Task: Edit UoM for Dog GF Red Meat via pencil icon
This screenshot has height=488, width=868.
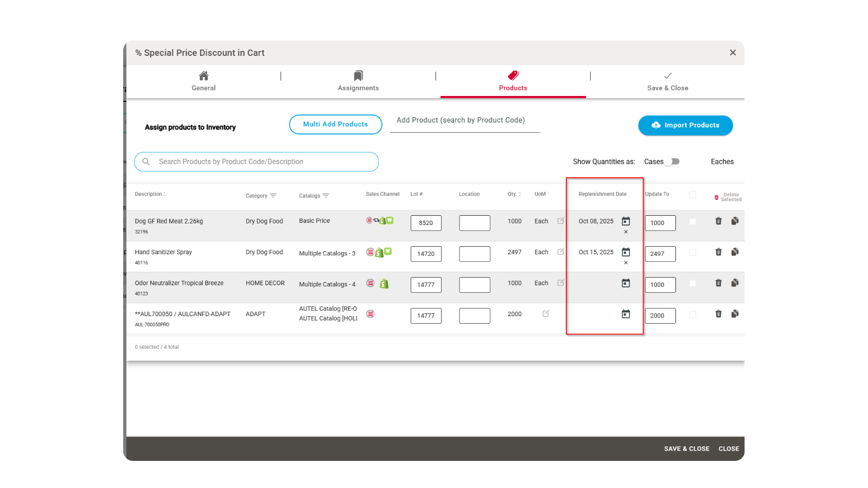Action: (559, 220)
